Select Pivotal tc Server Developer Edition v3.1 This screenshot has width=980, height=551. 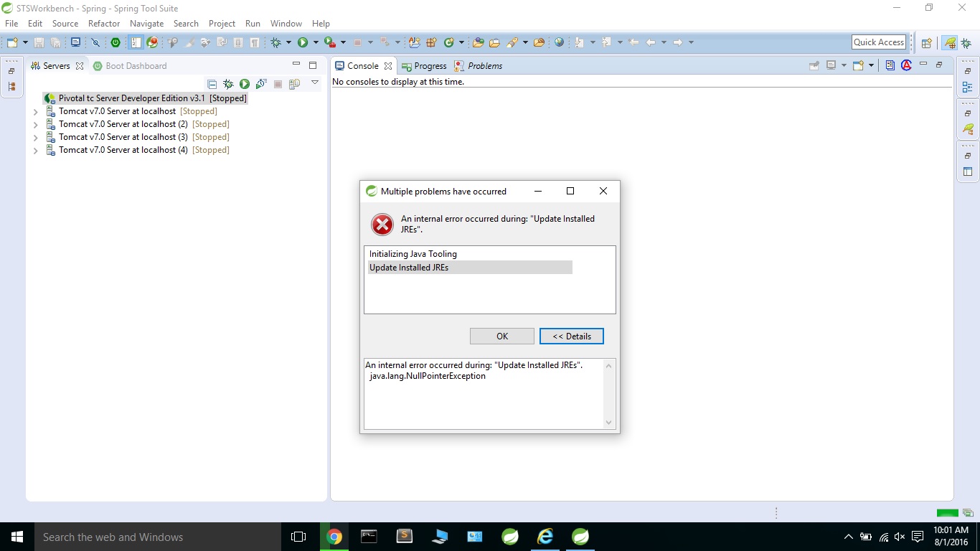(146, 98)
